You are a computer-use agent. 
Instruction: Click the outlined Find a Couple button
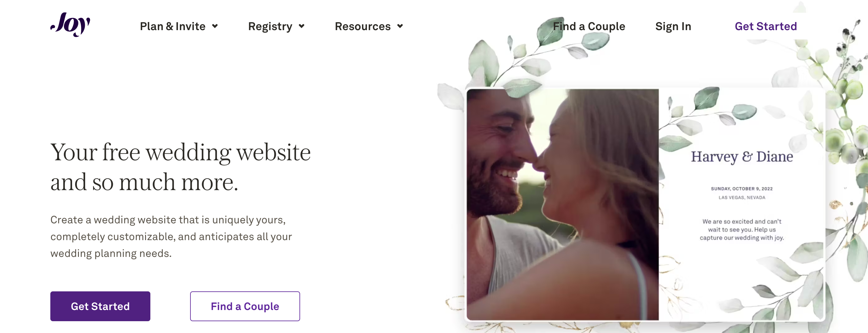pyautogui.click(x=245, y=306)
